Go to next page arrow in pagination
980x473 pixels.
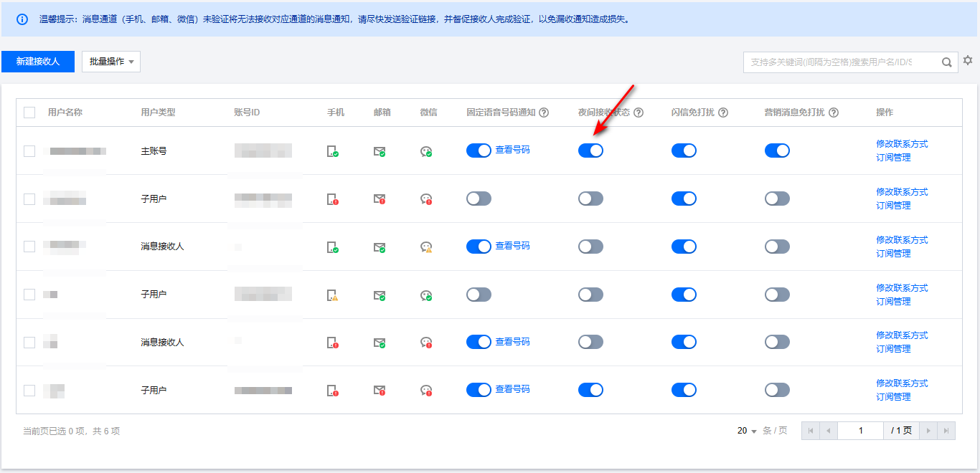(929, 431)
